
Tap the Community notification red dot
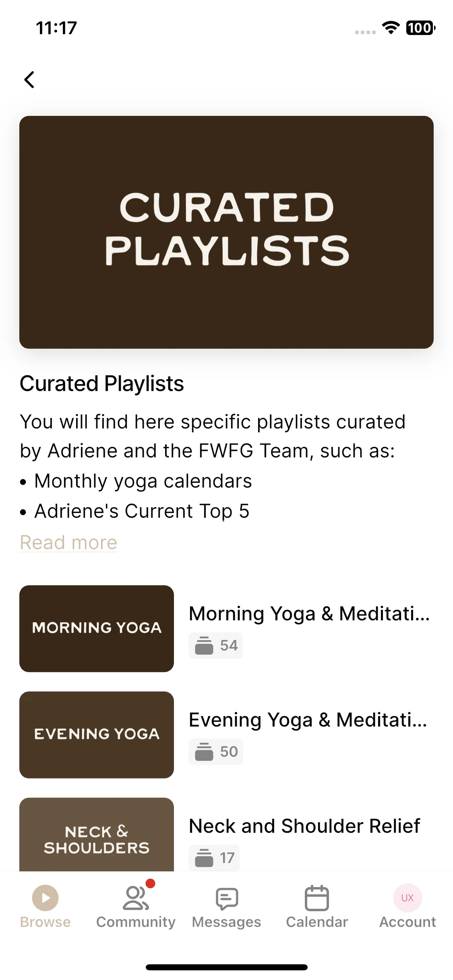pyautogui.click(x=151, y=883)
